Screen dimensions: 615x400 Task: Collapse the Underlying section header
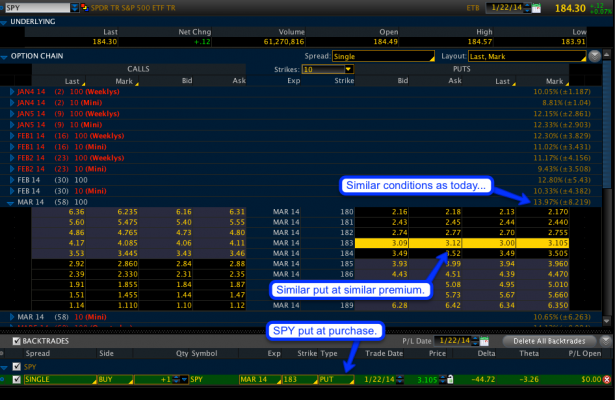click(x=5, y=21)
